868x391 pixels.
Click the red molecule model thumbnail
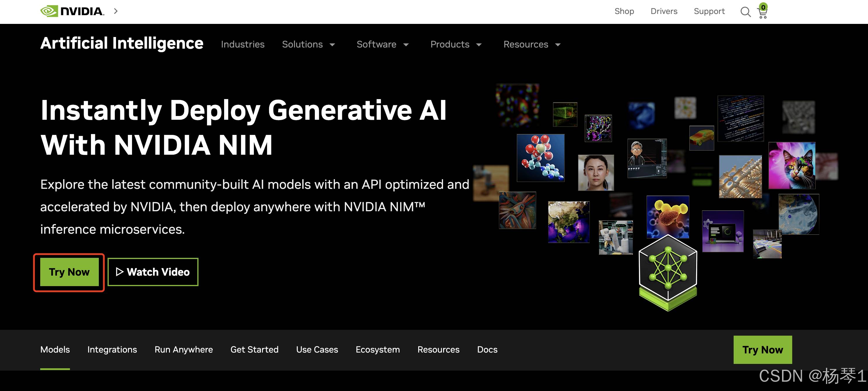click(x=540, y=158)
